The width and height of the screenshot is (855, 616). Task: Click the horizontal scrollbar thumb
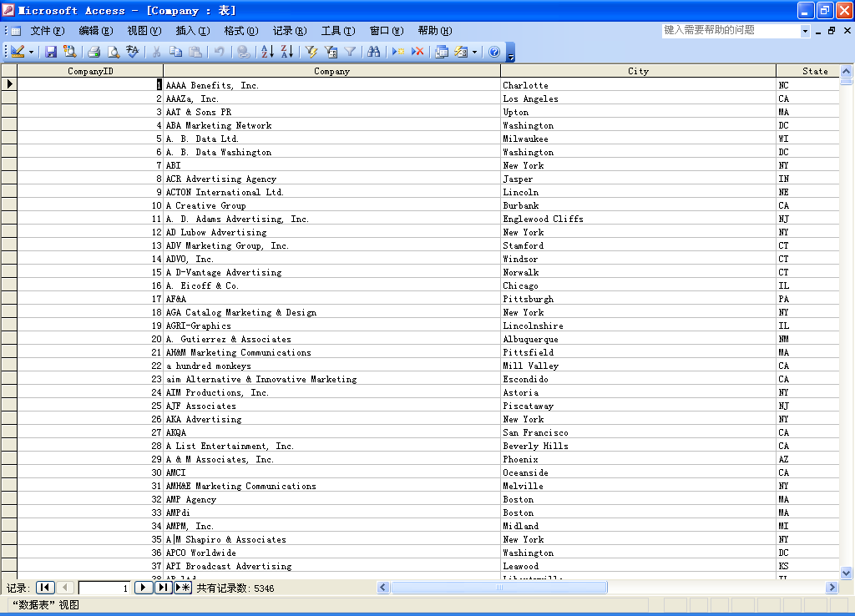click(x=501, y=588)
